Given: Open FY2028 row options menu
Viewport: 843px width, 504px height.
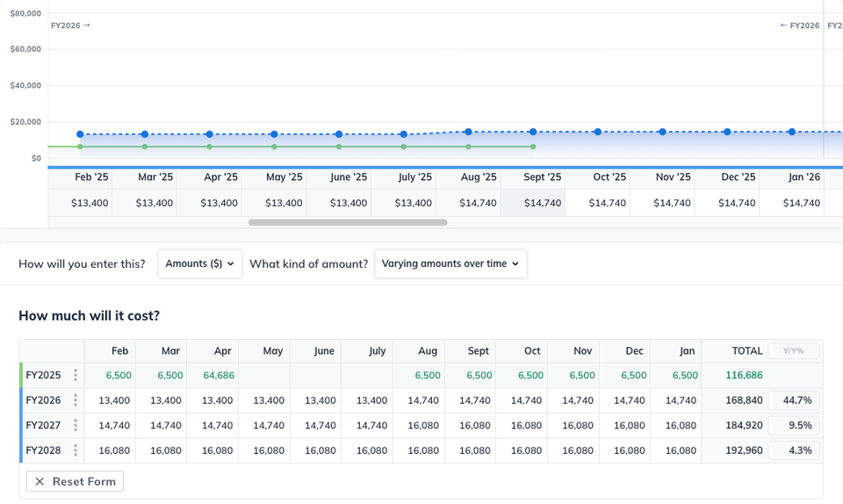Looking at the screenshot, I should tap(76, 450).
